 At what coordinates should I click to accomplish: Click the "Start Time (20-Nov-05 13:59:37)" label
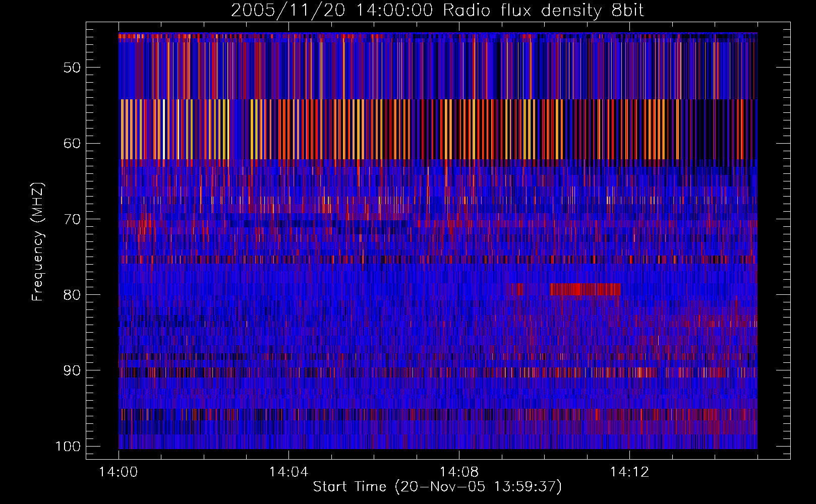(x=437, y=487)
